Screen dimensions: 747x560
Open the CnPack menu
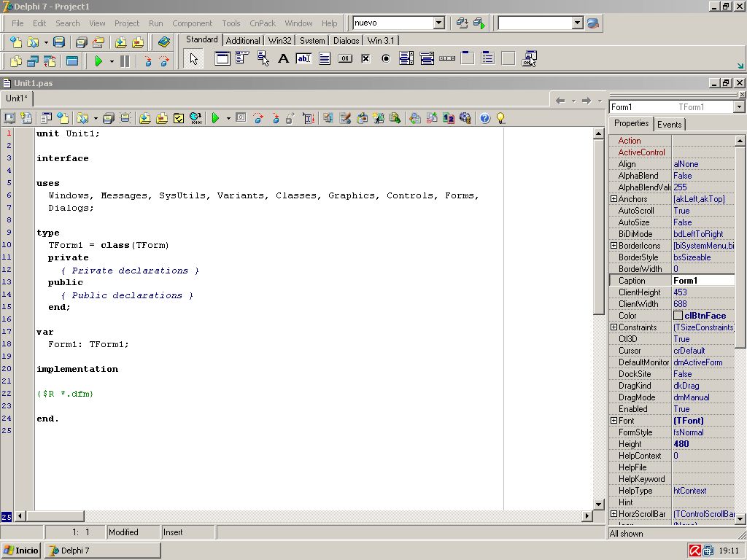[x=262, y=23]
